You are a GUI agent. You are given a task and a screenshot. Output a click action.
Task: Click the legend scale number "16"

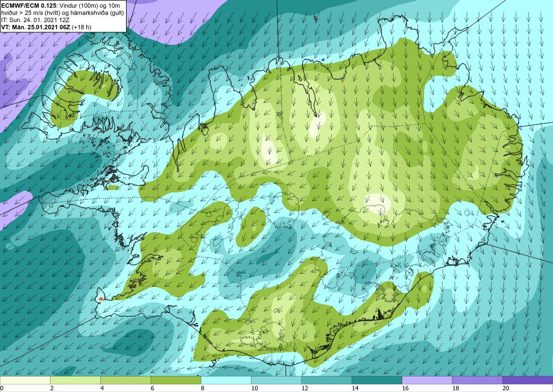pyautogui.click(x=405, y=389)
